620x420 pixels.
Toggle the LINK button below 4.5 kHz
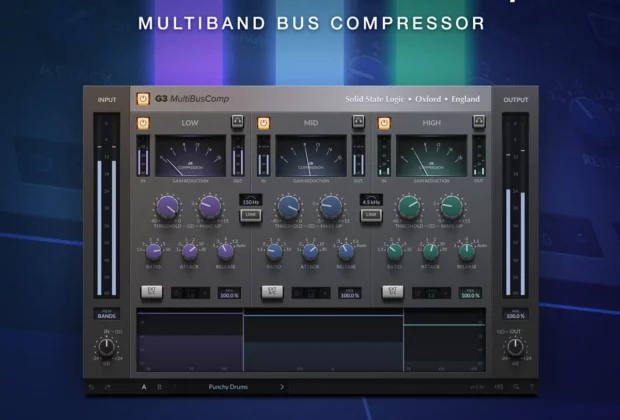(x=371, y=215)
